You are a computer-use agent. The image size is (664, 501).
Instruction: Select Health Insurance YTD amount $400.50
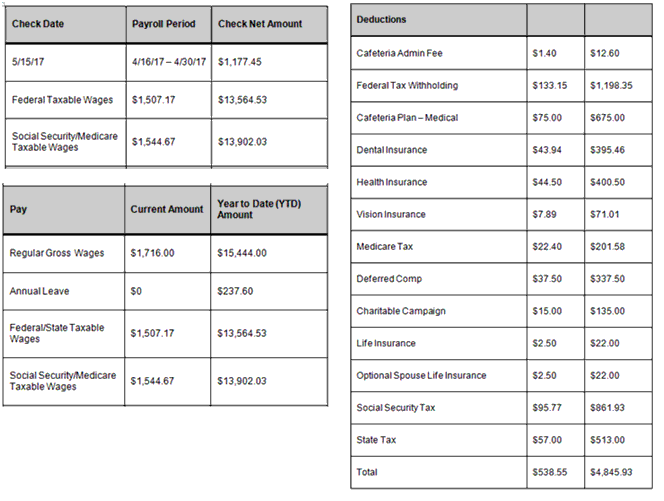tap(618, 182)
